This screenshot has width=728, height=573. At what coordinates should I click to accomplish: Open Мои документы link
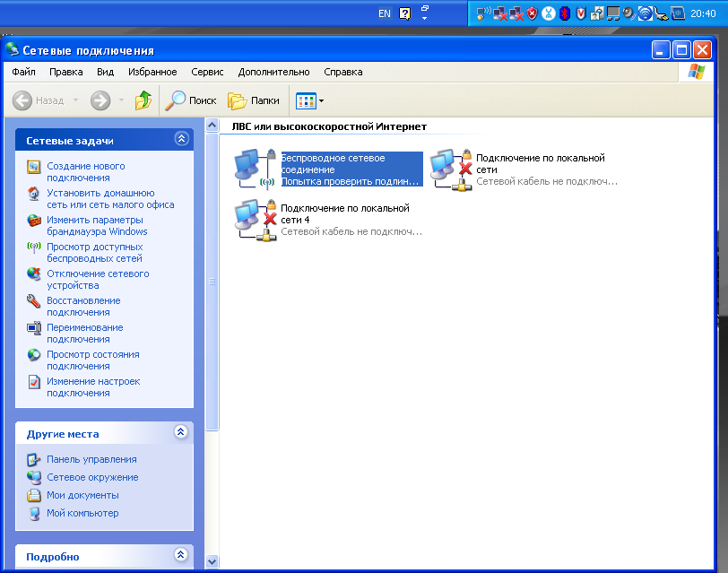click(82, 496)
